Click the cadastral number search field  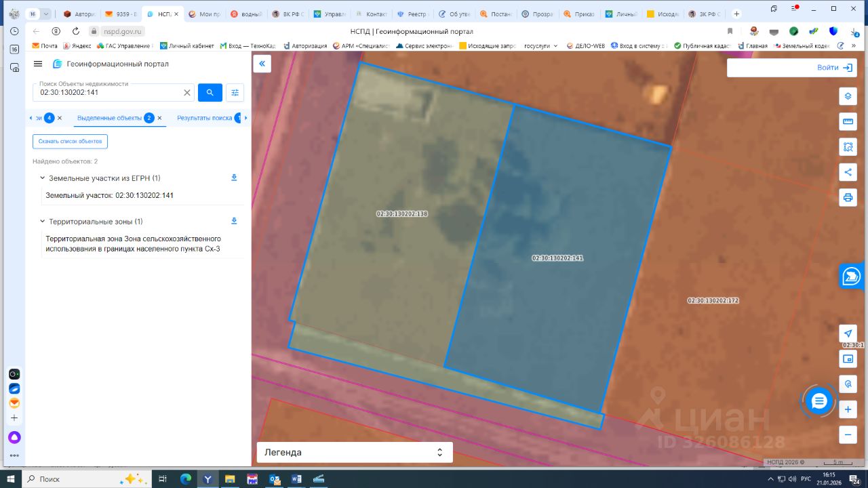coord(108,92)
